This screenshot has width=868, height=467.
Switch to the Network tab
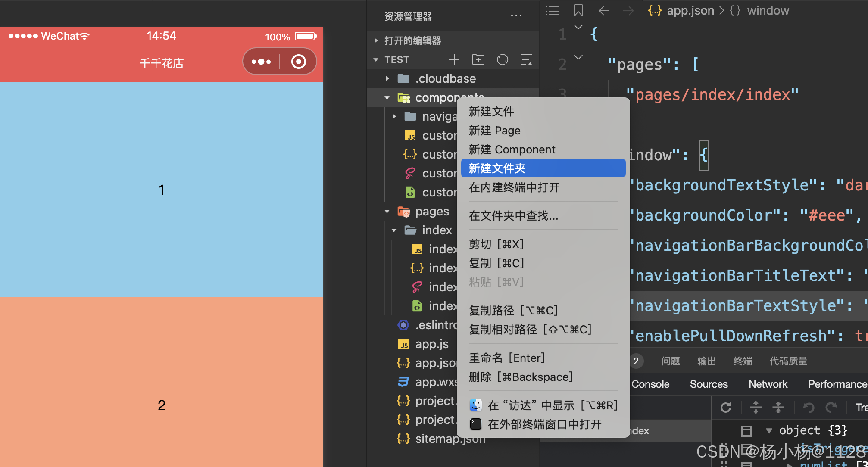768,384
